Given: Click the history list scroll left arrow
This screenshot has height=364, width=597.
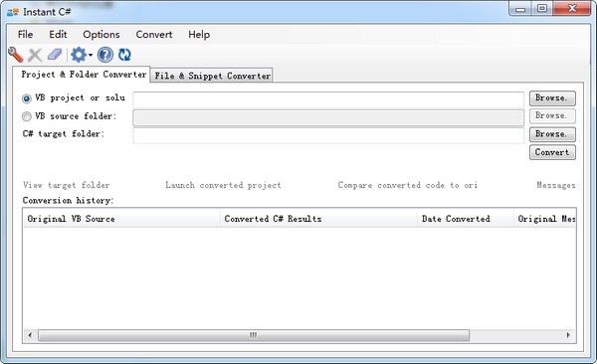Looking at the screenshot, I should 30,335.
